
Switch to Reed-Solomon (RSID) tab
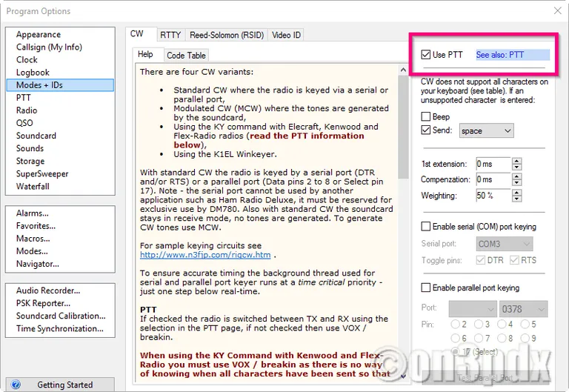pyautogui.click(x=225, y=35)
